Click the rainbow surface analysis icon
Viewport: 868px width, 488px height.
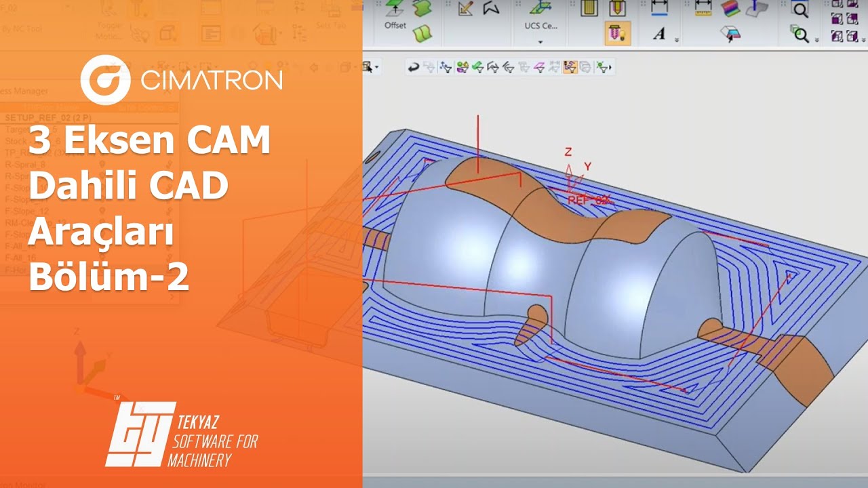click(x=730, y=8)
